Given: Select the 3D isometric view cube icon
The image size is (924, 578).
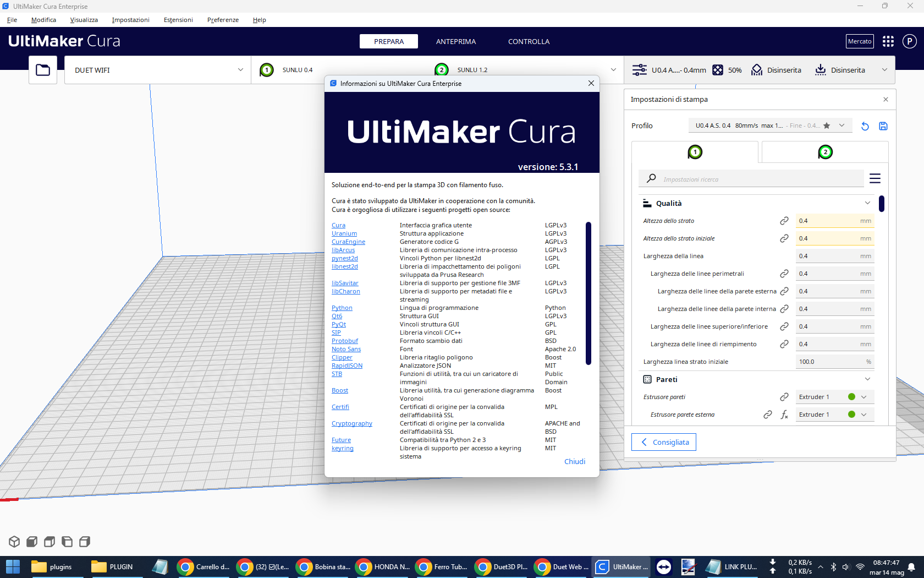Looking at the screenshot, I should 14,542.
